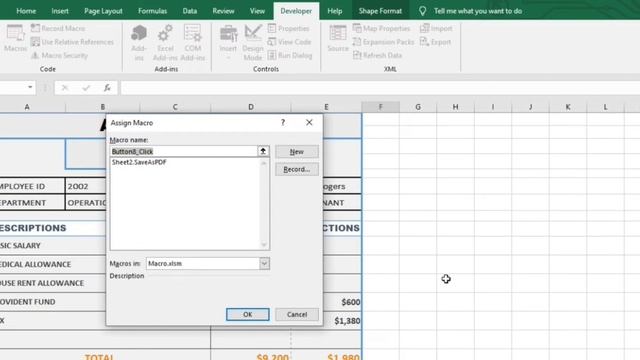Click macro list scrollbar down arrow
The width and height of the screenshot is (640, 360).
click(x=264, y=245)
